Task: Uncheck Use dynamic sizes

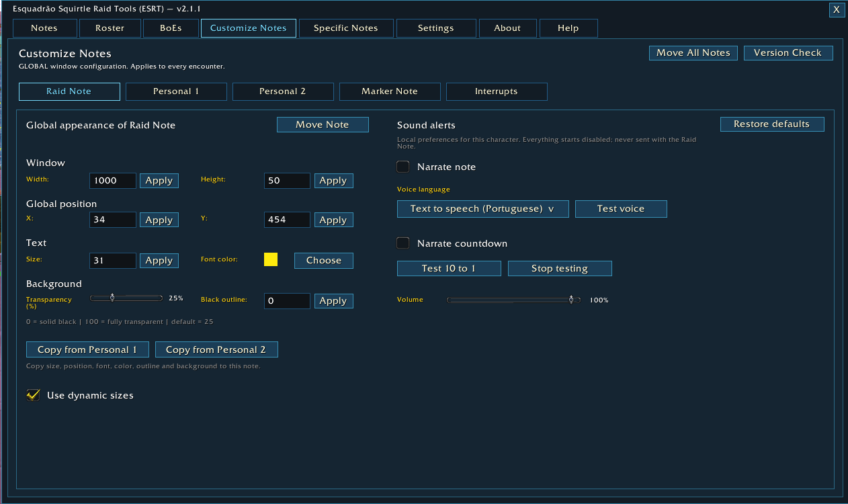Action: [33, 395]
